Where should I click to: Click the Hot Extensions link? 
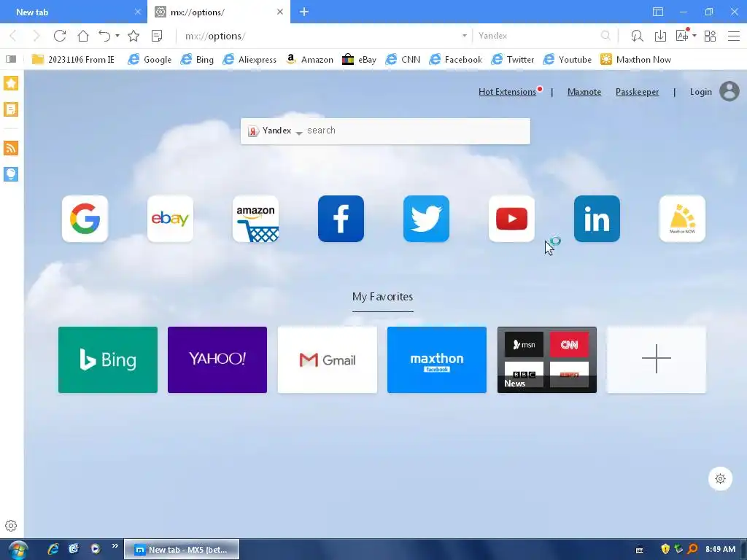pyautogui.click(x=508, y=92)
